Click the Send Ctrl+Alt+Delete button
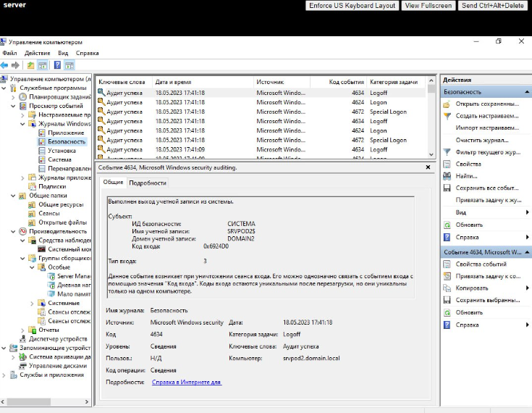The image size is (532, 413). 492,6
